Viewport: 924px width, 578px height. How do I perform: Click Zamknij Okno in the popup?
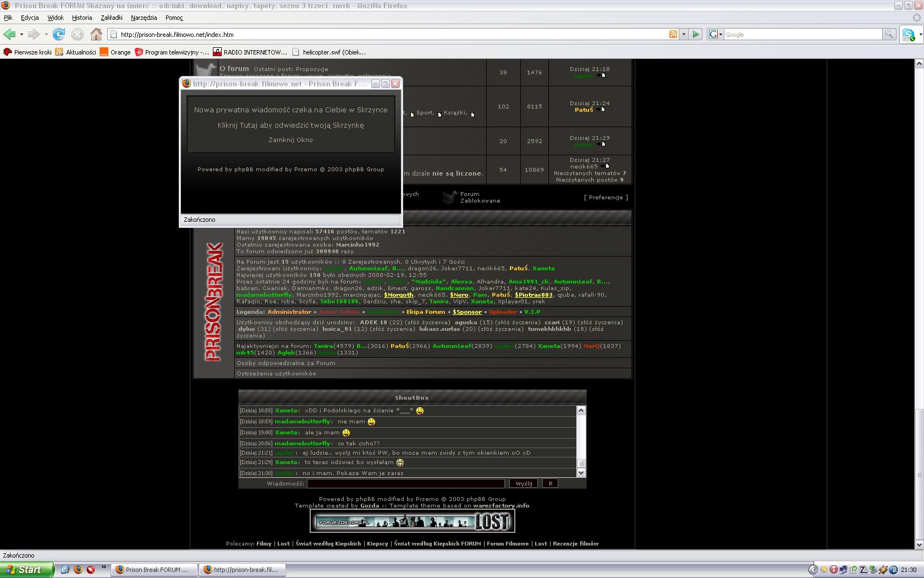tap(290, 140)
